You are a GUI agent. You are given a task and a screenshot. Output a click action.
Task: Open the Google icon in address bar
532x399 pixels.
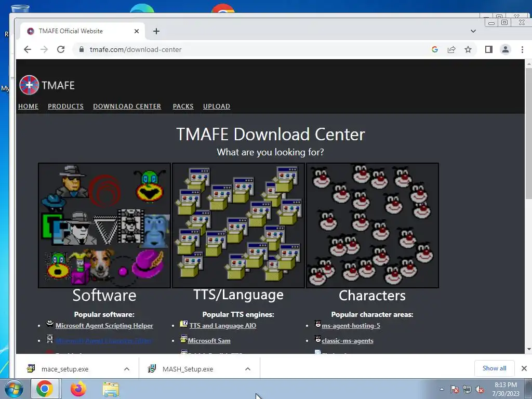(x=435, y=49)
